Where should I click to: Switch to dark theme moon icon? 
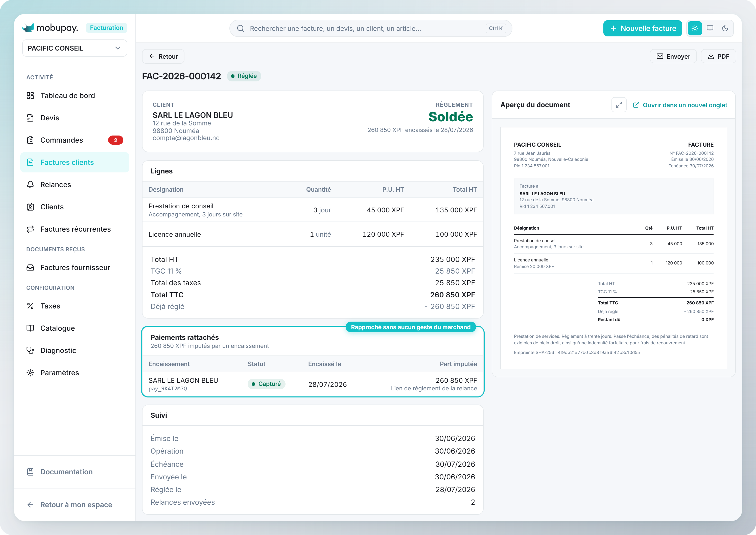click(725, 28)
